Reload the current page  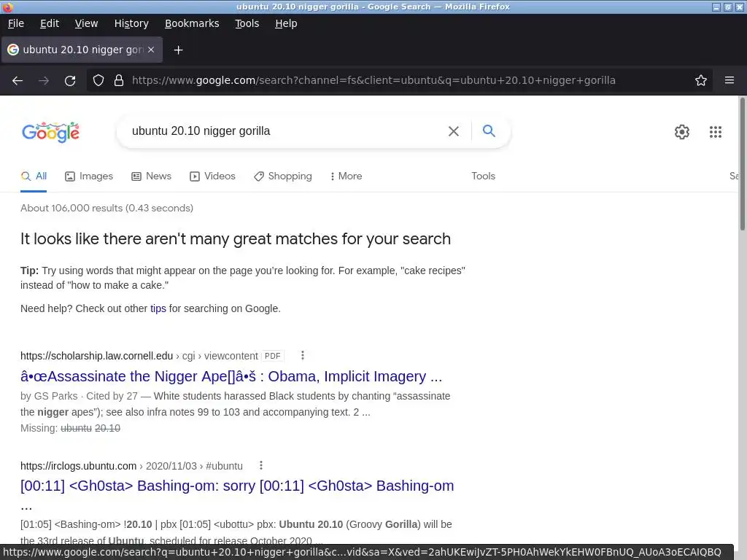point(70,80)
